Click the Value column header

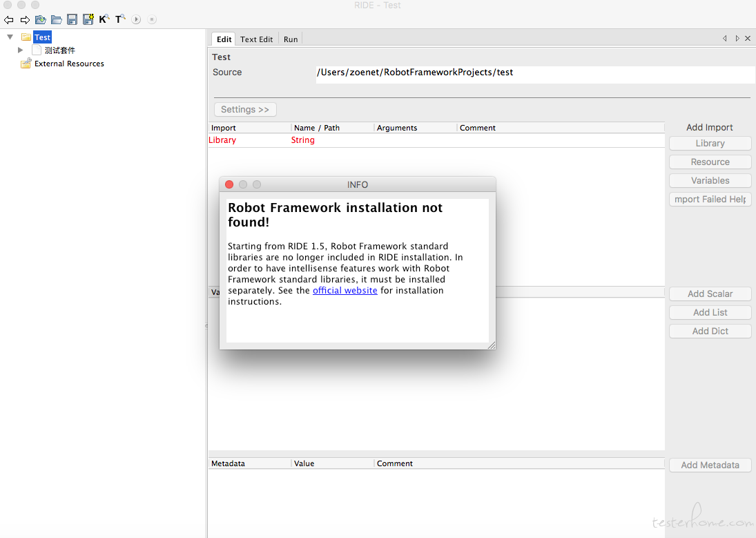tap(333, 463)
